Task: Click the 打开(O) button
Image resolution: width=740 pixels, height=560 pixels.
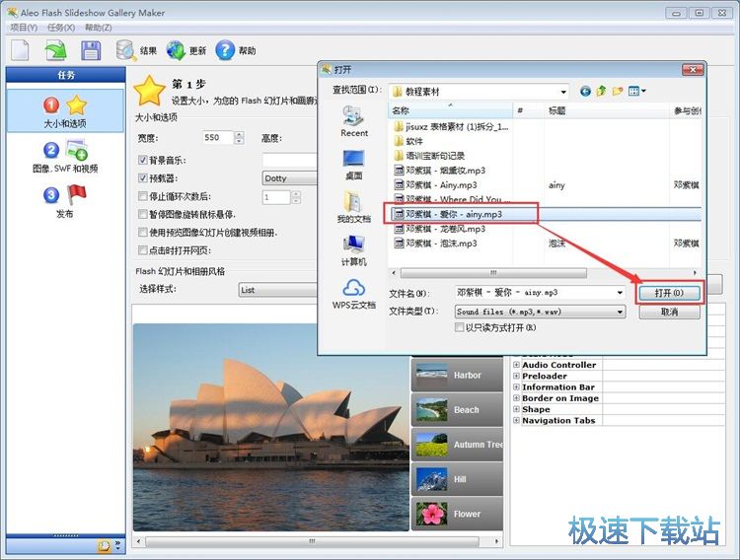Action: pyautogui.click(x=669, y=293)
